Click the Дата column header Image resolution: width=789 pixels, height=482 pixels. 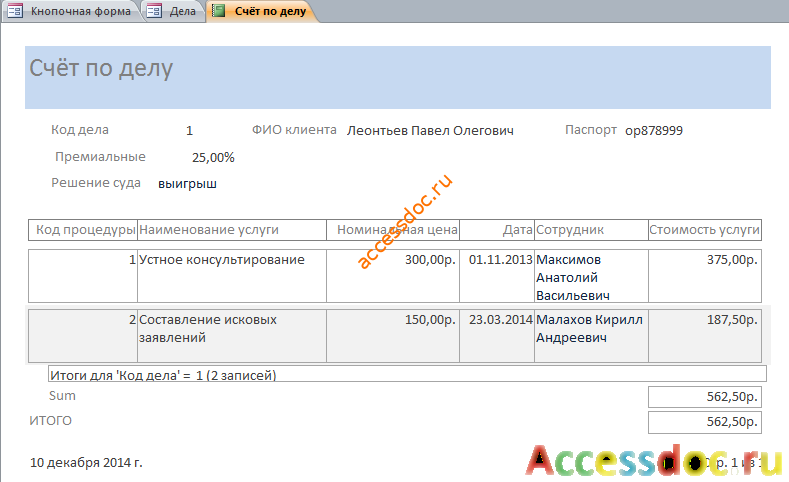click(497, 230)
